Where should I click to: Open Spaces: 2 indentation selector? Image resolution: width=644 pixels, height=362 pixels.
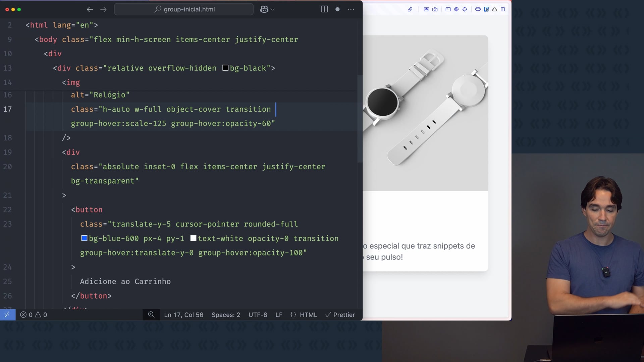pos(226,315)
